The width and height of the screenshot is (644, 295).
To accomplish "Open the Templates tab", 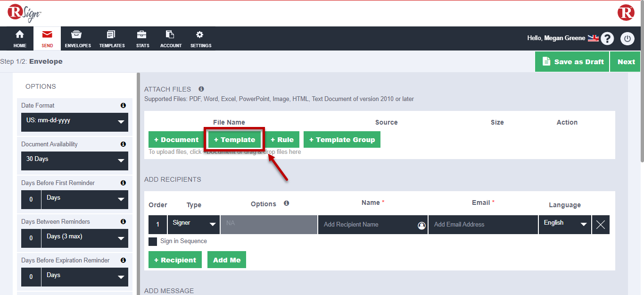I will pyautogui.click(x=112, y=39).
